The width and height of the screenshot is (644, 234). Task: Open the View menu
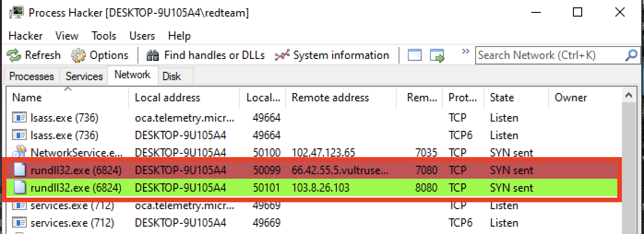click(x=67, y=36)
